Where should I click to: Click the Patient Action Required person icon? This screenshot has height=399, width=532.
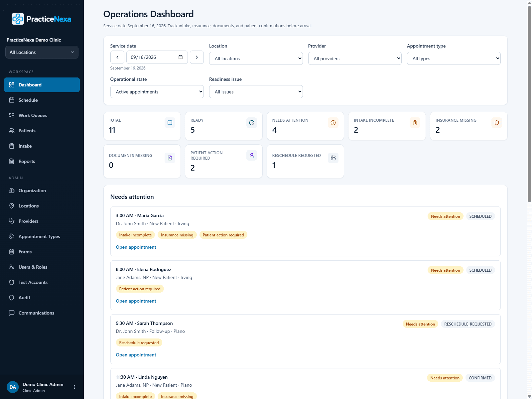pos(252,155)
